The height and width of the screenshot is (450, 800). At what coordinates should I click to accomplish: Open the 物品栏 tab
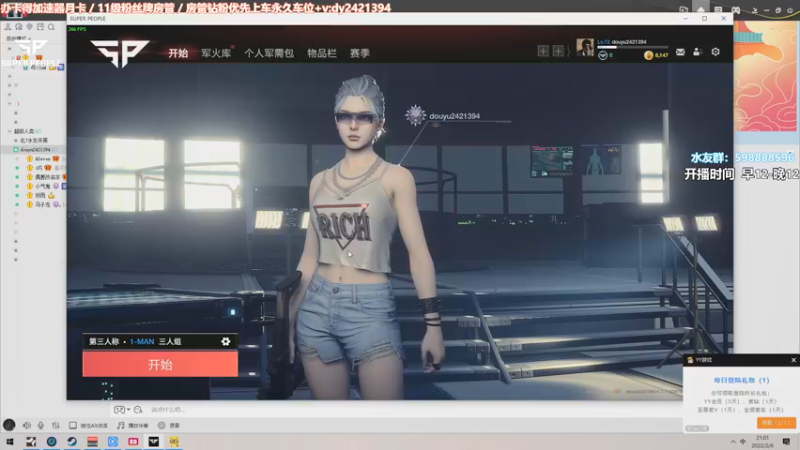(322, 53)
